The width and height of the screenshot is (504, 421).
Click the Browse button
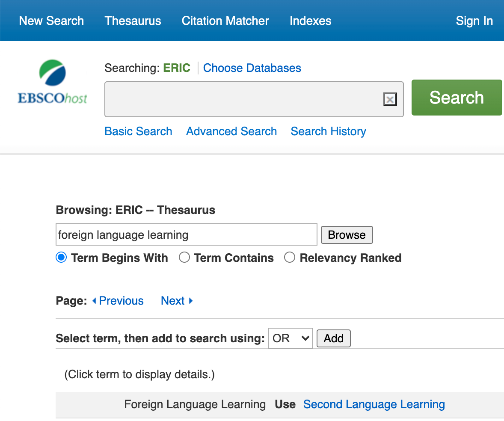click(347, 235)
